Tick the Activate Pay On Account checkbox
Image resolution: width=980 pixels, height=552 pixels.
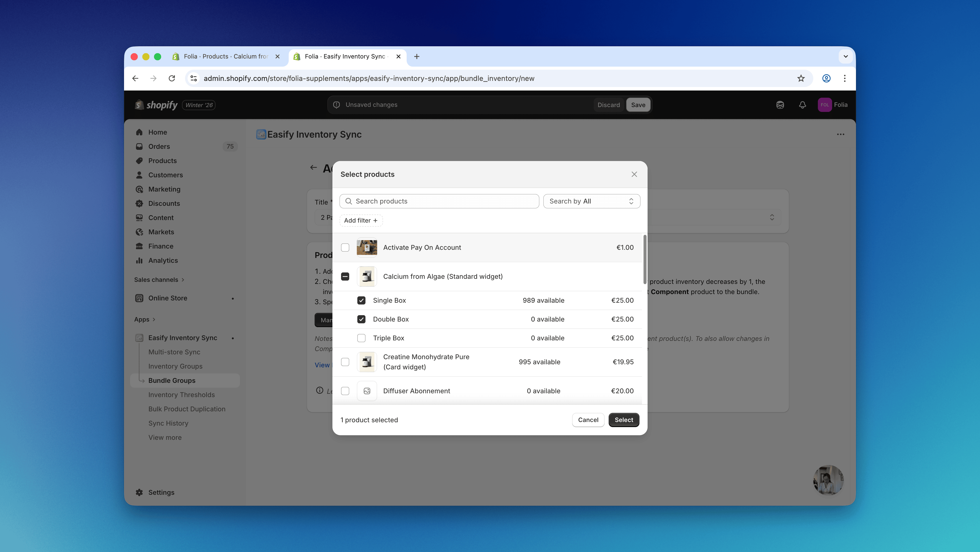pyautogui.click(x=345, y=248)
